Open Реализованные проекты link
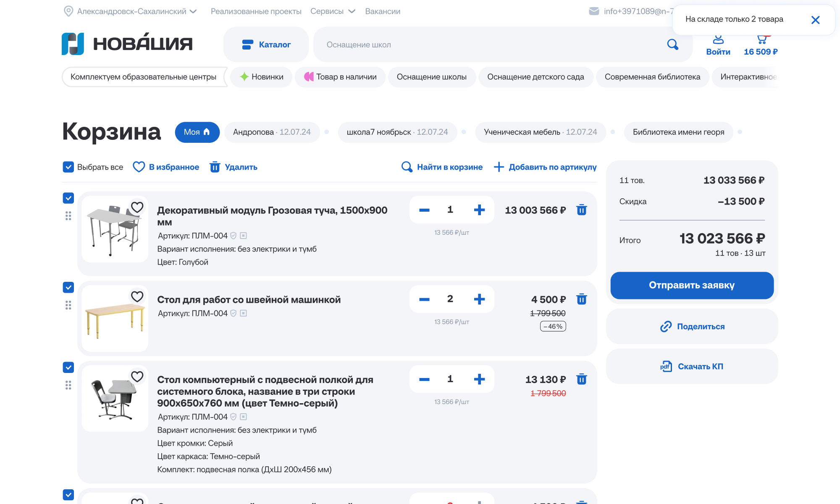Viewport: 840px width, 504px height. pos(256,11)
